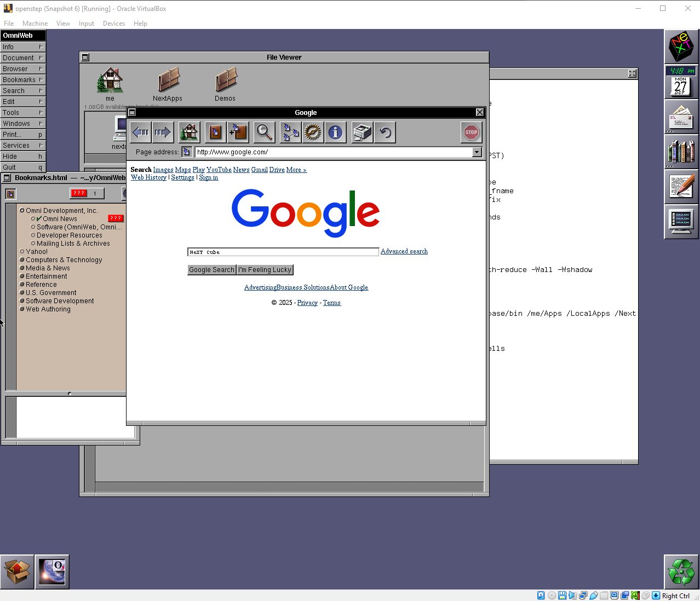Click the printer icon in browser toolbar
Image resolution: width=700 pixels, height=601 pixels.
tap(362, 132)
